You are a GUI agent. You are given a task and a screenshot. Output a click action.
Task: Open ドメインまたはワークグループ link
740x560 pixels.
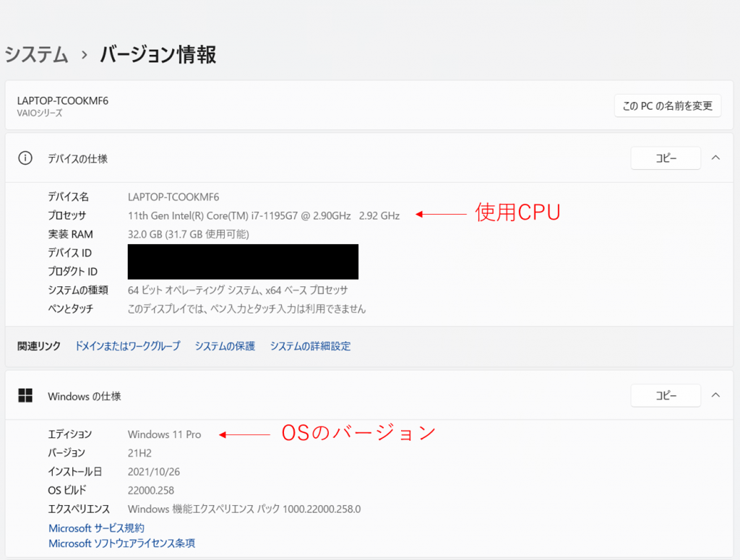pos(127,346)
